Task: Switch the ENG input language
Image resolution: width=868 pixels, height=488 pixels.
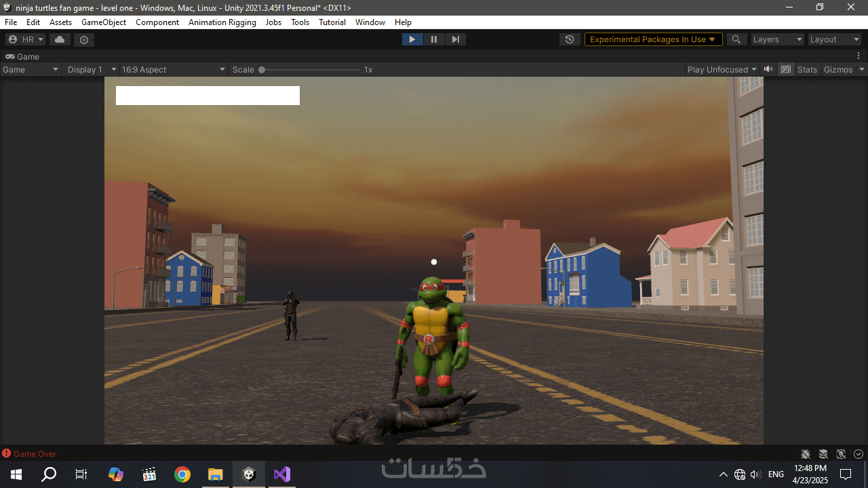Action: coord(776,474)
